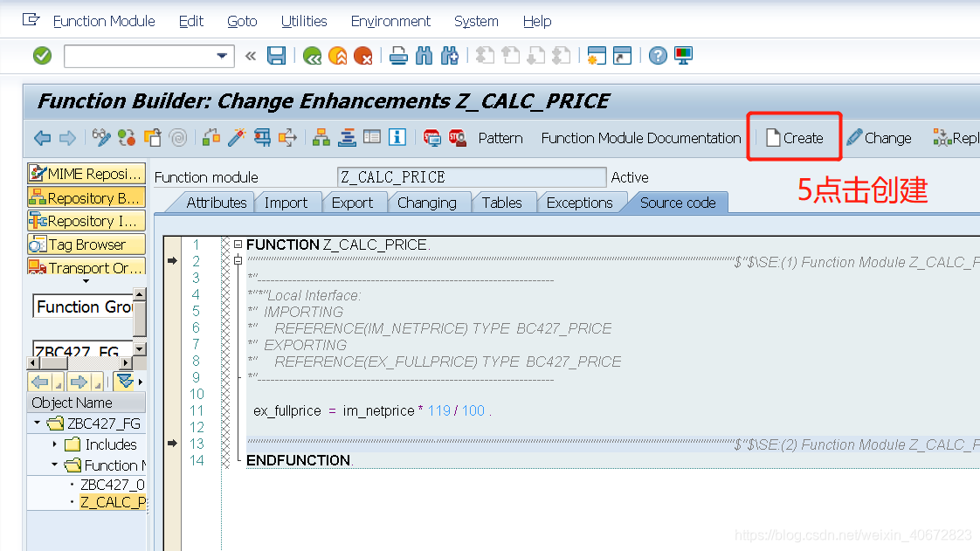Open Function Module Documentation
Image resolution: width=980 pixels, height=551 pixels.
pyautogui.click(x=641, y=138)
